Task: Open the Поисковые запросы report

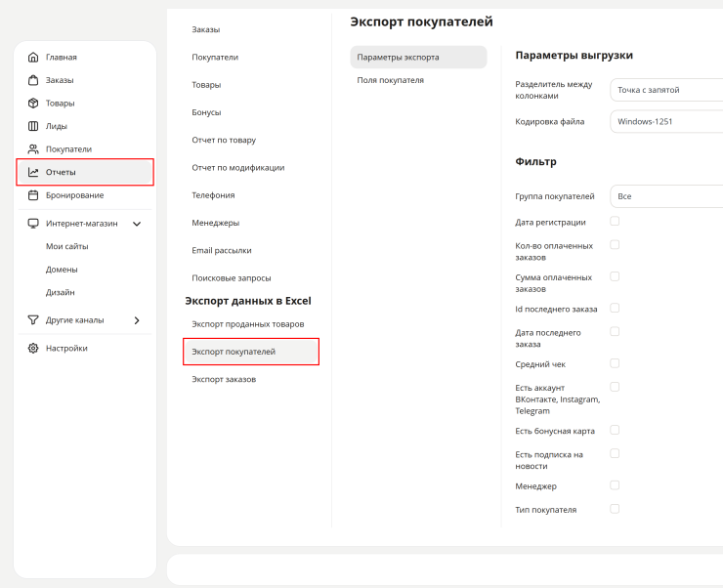Action: pyautogui.click(x=231, y=278)
